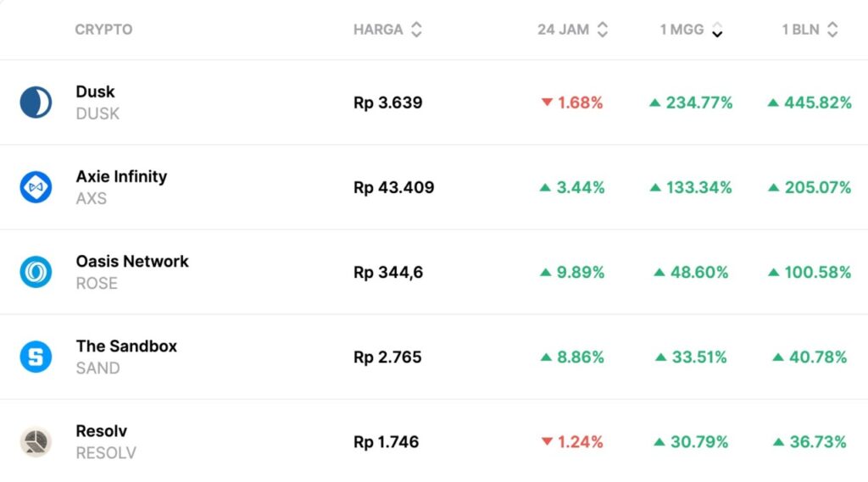Sort by the 1 BLN column arrows
Screen dimensions: 868x482
pos(832,30)
